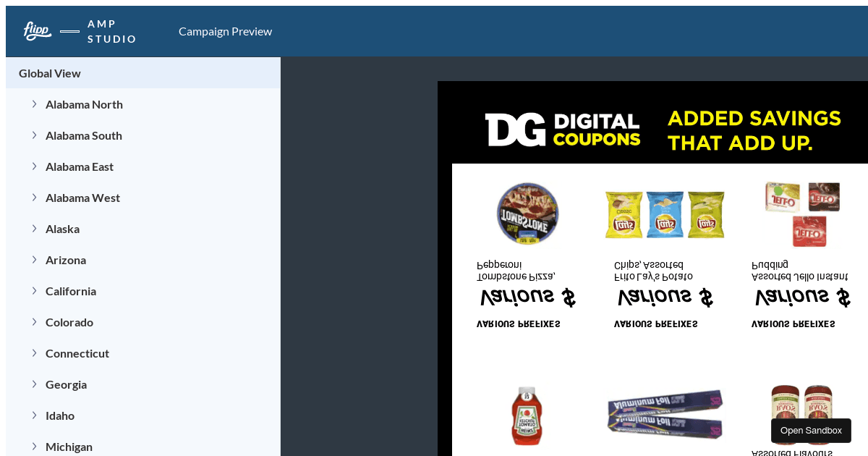
Task: Select the Lay's potato chips image
Action: 664,215
